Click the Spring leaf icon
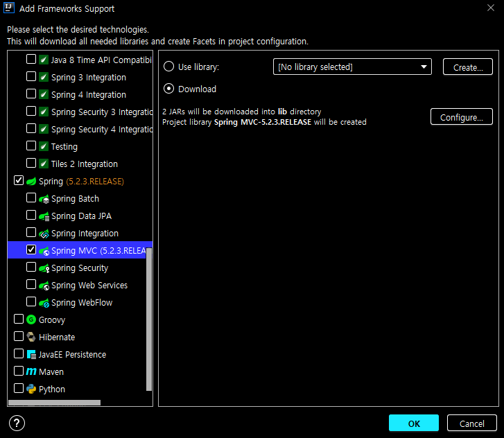This screenshot has height=438, width=504. (31, 182)
